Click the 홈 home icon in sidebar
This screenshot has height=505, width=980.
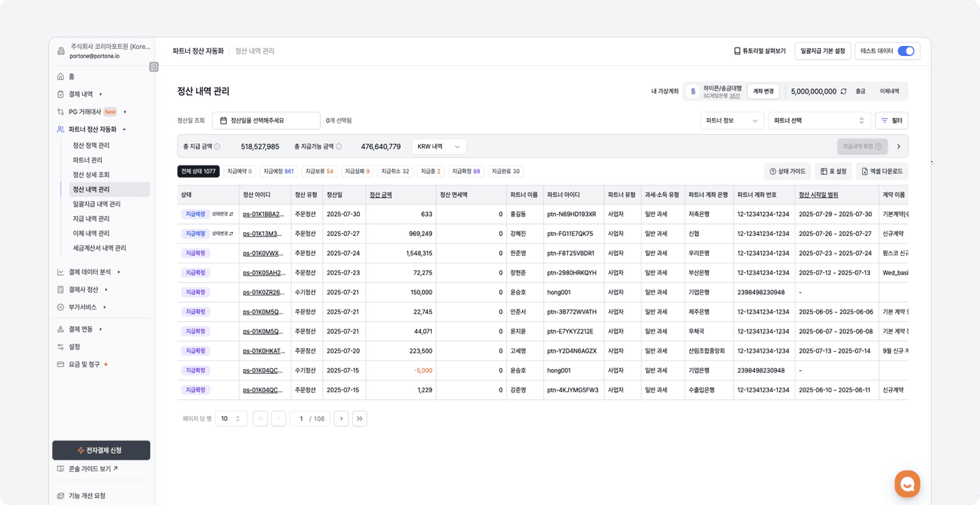60,77
